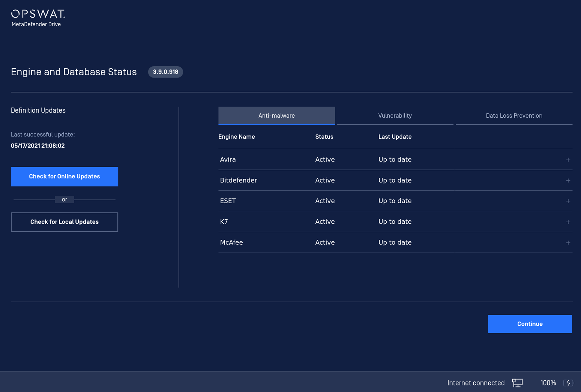Click ESET's Up to date value
Viewport: 581px width, 392px height.
395,201
